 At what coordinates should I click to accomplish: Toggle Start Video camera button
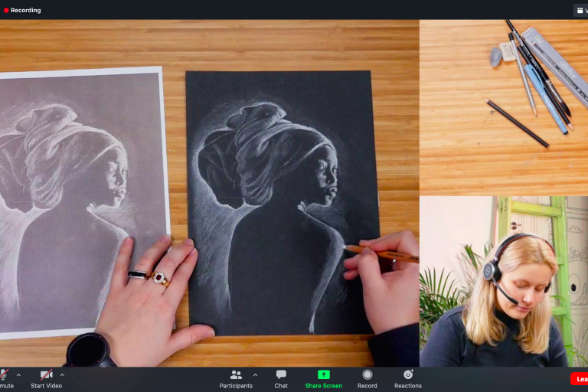[x=46, y=374]
